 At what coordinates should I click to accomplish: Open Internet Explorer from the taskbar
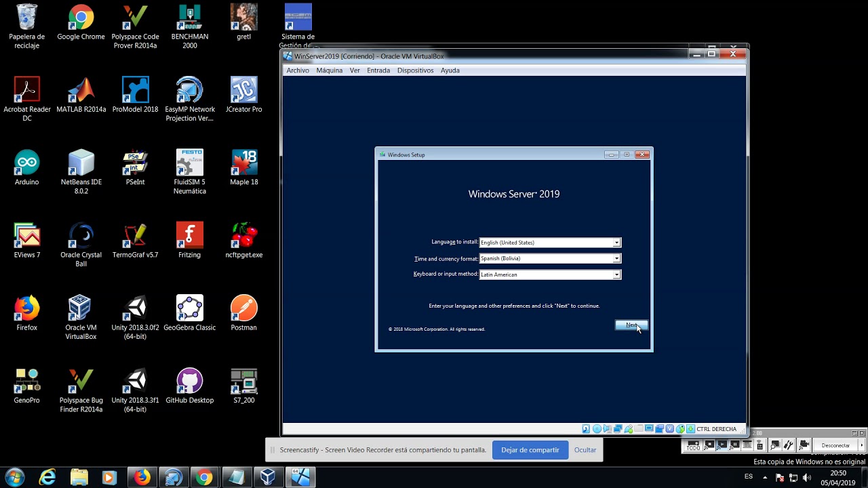(47, 477)
